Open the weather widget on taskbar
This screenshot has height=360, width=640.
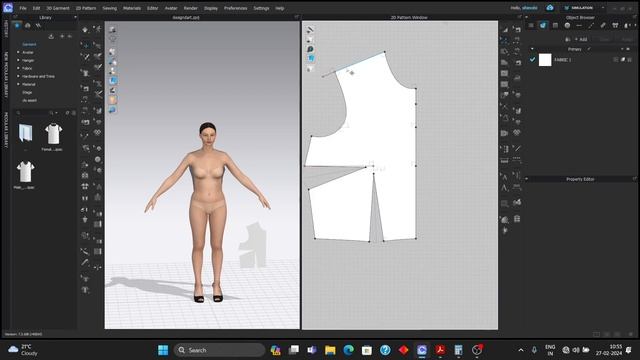pyautogui.click(x=23, y=350)
